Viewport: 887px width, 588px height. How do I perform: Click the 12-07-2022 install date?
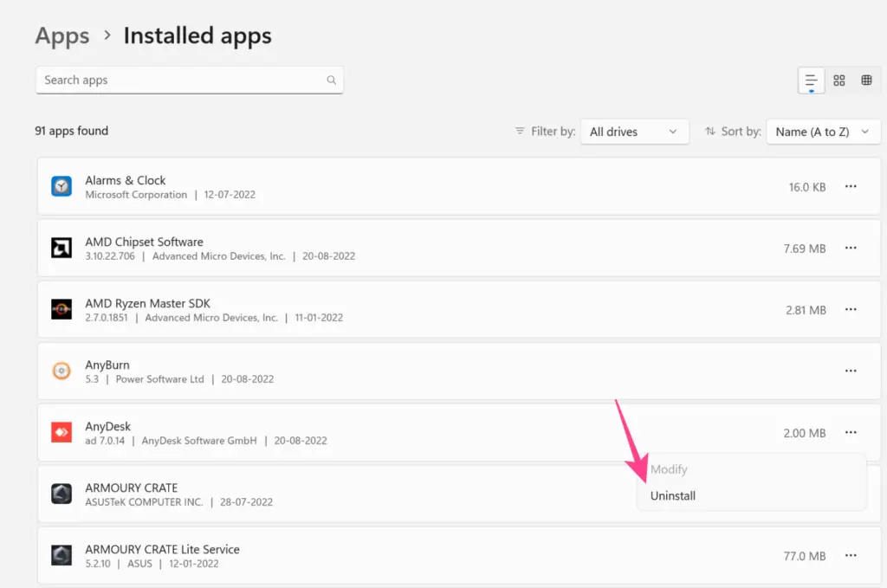tap(229, 195)
